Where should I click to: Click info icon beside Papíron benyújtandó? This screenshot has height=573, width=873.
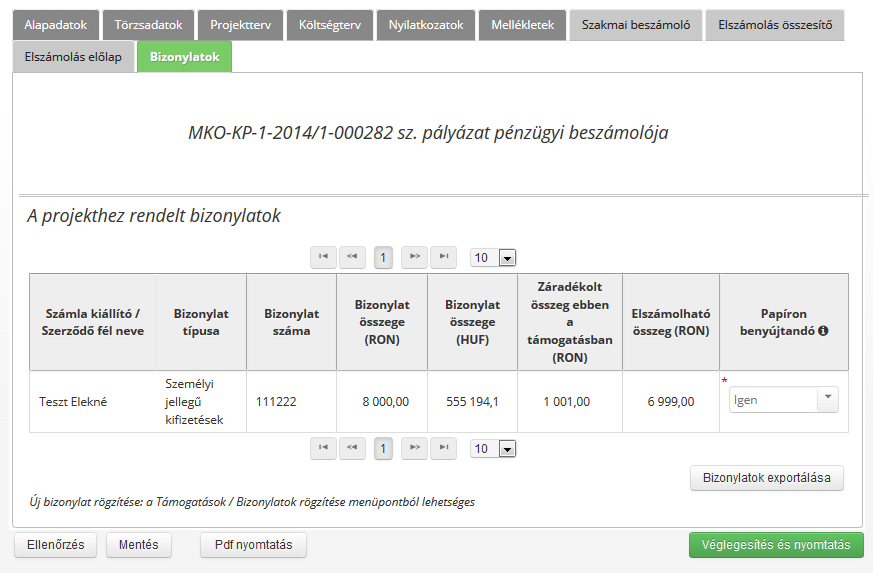click(823, 331)
